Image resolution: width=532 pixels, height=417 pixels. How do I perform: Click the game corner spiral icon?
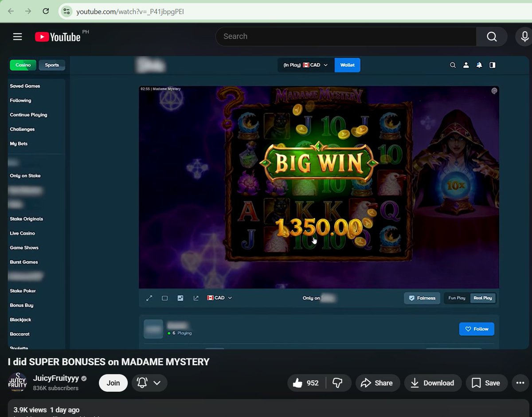tap(494, 91)
